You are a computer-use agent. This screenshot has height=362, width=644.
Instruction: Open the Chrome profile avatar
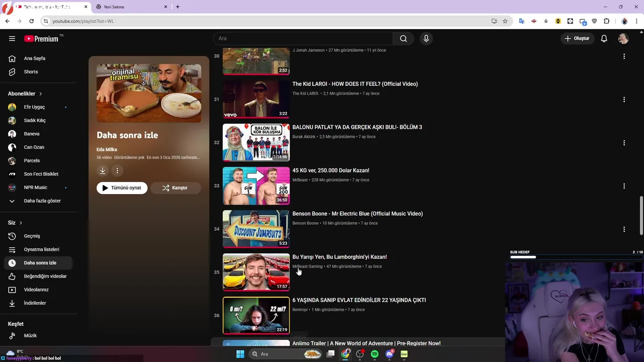(x=624, y=21)
